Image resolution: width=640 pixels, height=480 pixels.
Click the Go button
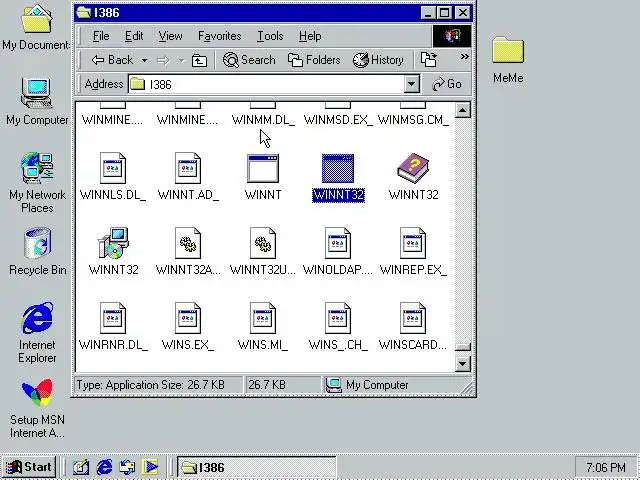pyautogui.click(x=447, y=84)
